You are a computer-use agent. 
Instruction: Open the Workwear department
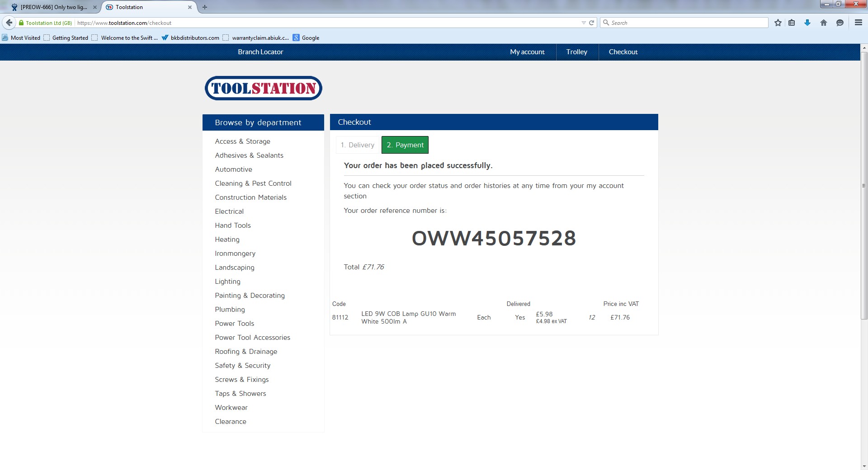click(x=231, y=408)
